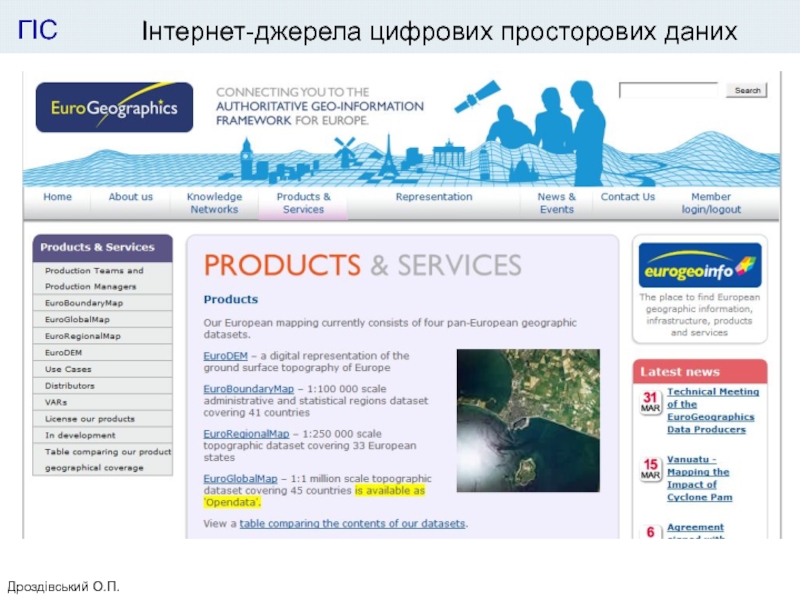This screenshot has width=800, height=600.
Task: Open the Representation menu item
Action: point(434,197)
